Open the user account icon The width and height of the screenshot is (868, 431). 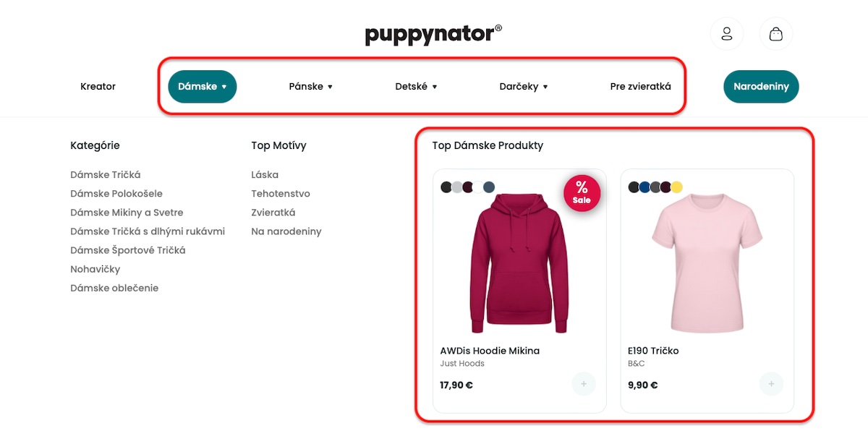point(726,34)
